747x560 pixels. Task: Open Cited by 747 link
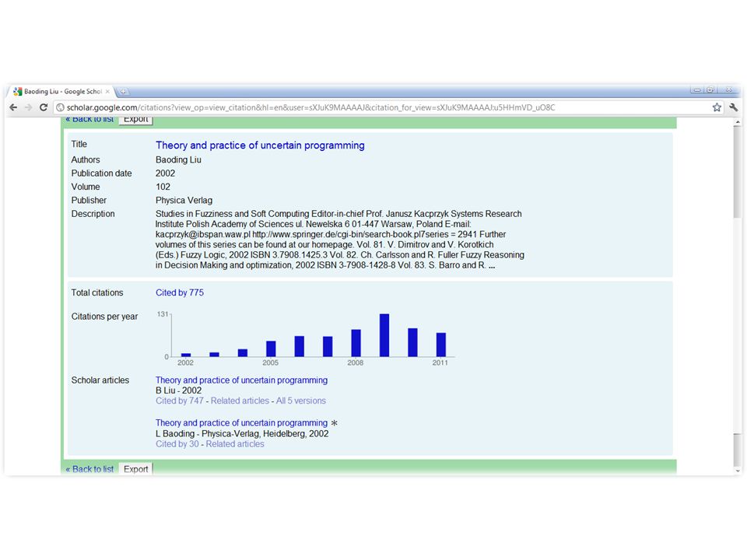(x=180, y=401)
